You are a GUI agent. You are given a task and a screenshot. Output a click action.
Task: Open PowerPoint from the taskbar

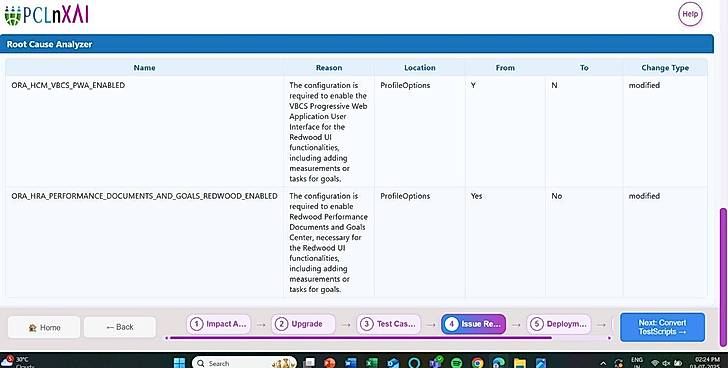[x=330, y=362]
